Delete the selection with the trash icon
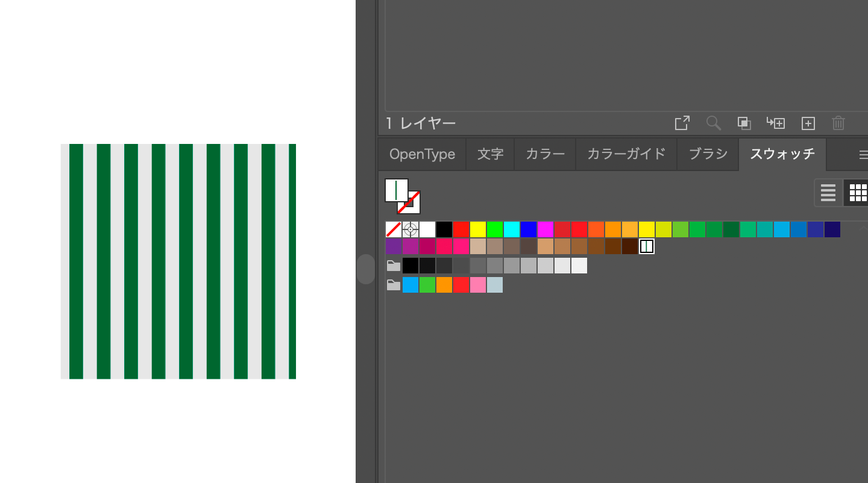The width and height of the screenshot is (868, 483). coord(838,123)
